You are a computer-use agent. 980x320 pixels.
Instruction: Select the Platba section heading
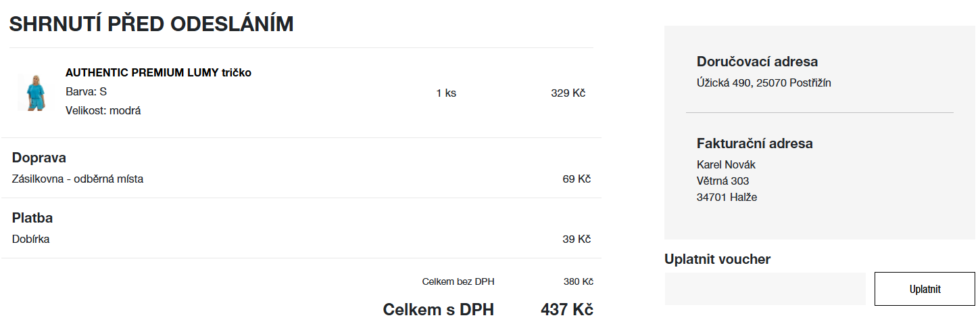coord(32,218)
